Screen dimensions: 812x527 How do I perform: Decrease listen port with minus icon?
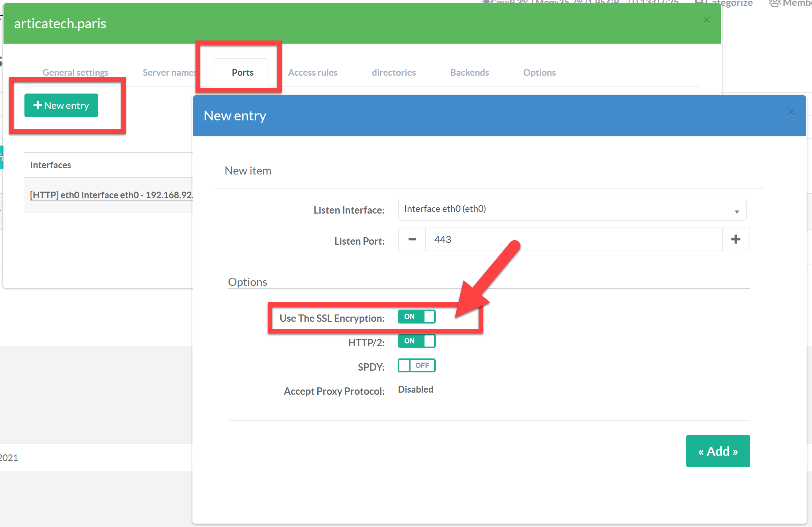[x=412, y=239]
